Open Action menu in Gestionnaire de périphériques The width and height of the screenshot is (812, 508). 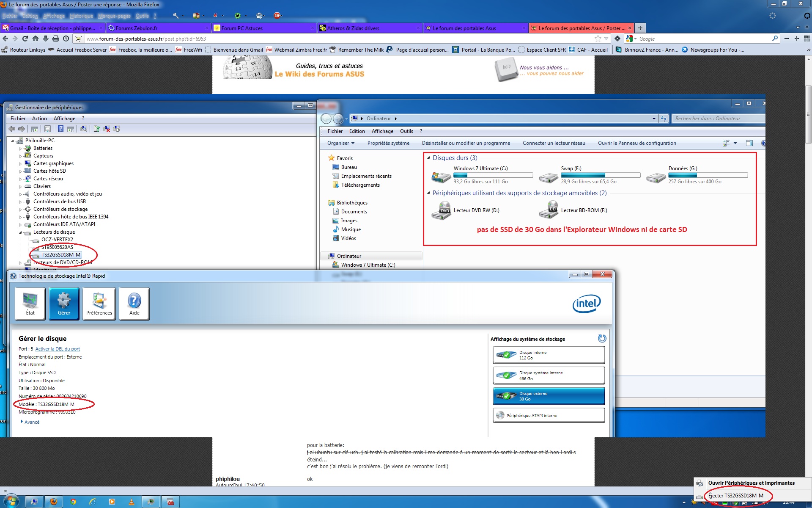[x=39, y=119]
